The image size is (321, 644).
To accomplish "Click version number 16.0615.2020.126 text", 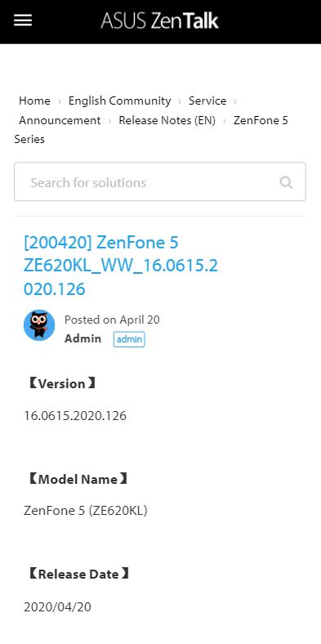I will (x=75, y=416).
